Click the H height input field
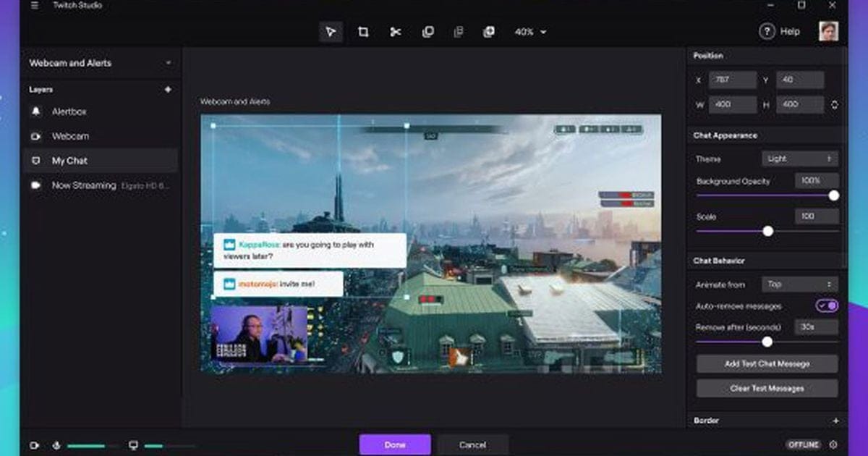868x456 pixels. [x=800, y=105]
